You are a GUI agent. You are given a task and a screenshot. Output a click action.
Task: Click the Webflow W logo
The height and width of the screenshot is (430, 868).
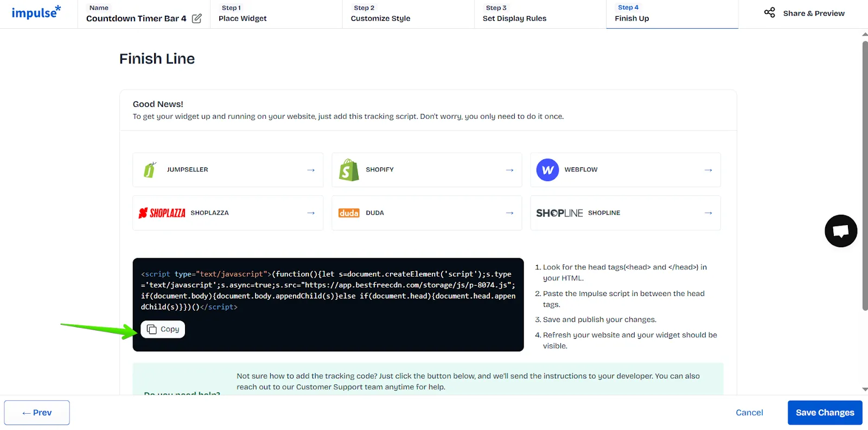tap(547, 170)
